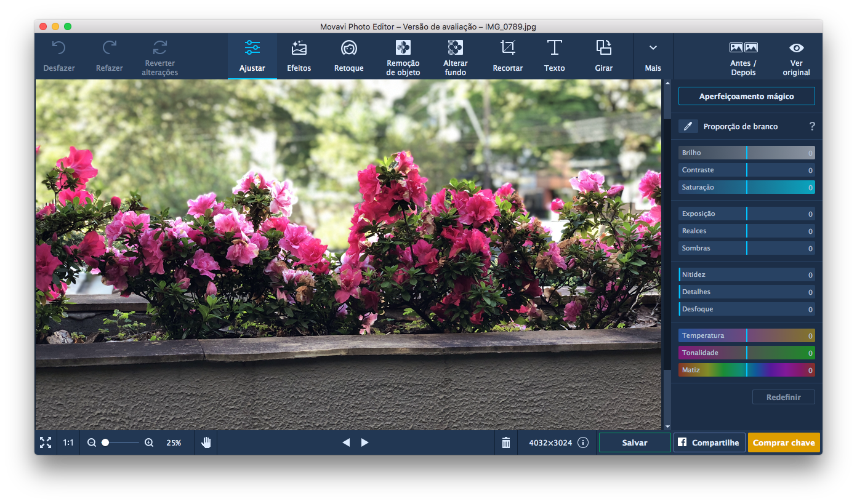857x504 pixels.
Task: Open help for Proporção de branco
Action: coord(812,126)
